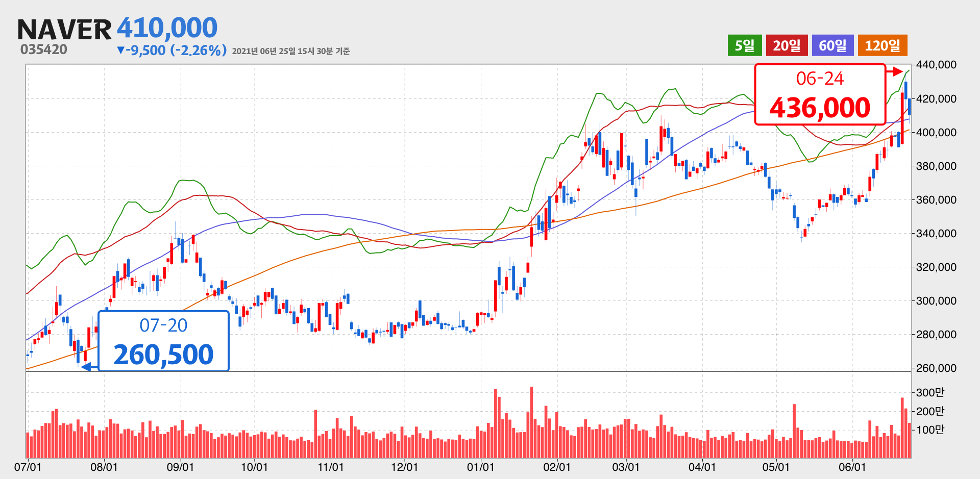Click the low date label 07-20
This screenshot has height=479, width=980.
click(x=163, y=325)
